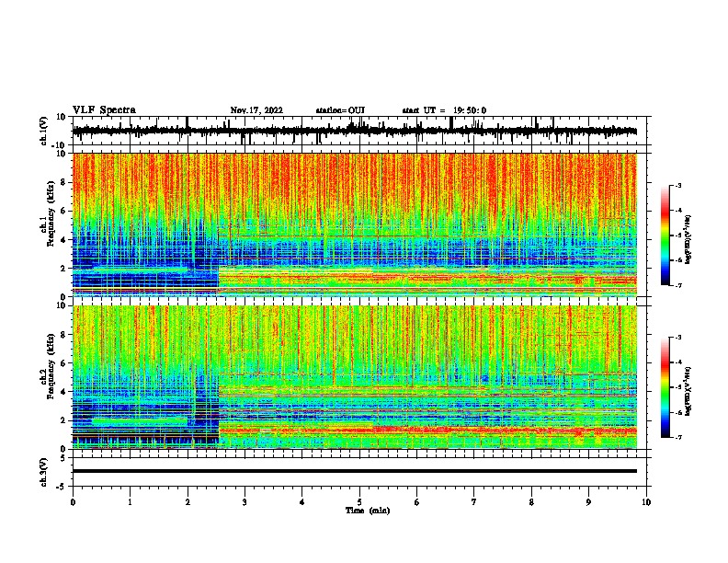The width and height of the screenshot is (728, 563).
Task: Click the '-7' label on ch.1 color bar
Action: pyautogui.click(x=677, y=285)
